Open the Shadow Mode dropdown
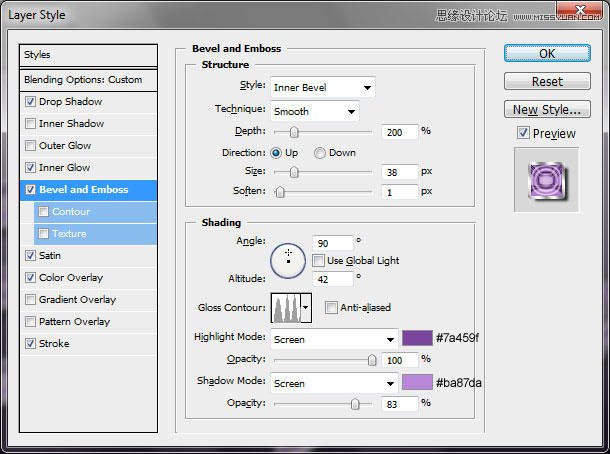The height and width of the screenshot is (454, 610). pos(334,383)
